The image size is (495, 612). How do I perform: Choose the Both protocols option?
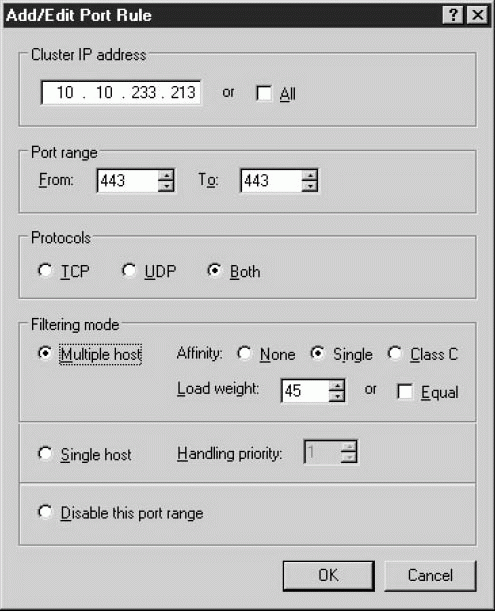[x=214, y=270]
